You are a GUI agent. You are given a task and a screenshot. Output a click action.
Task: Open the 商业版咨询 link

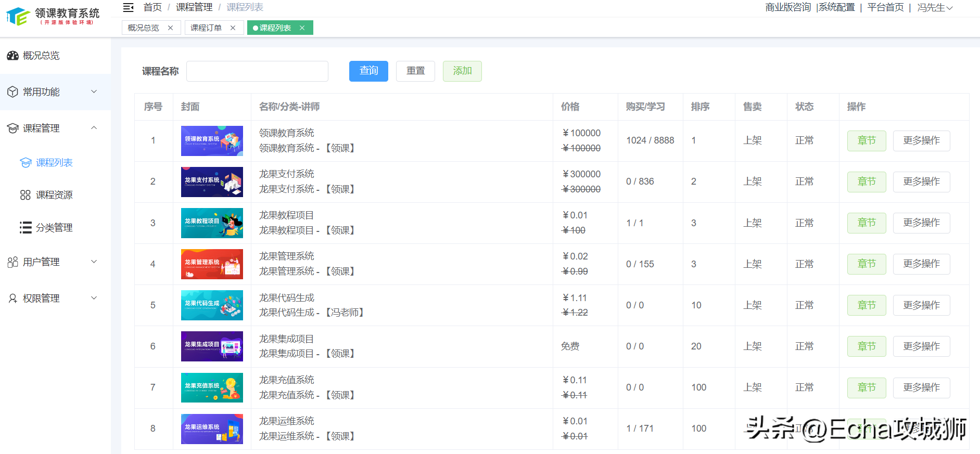(788, 7)
